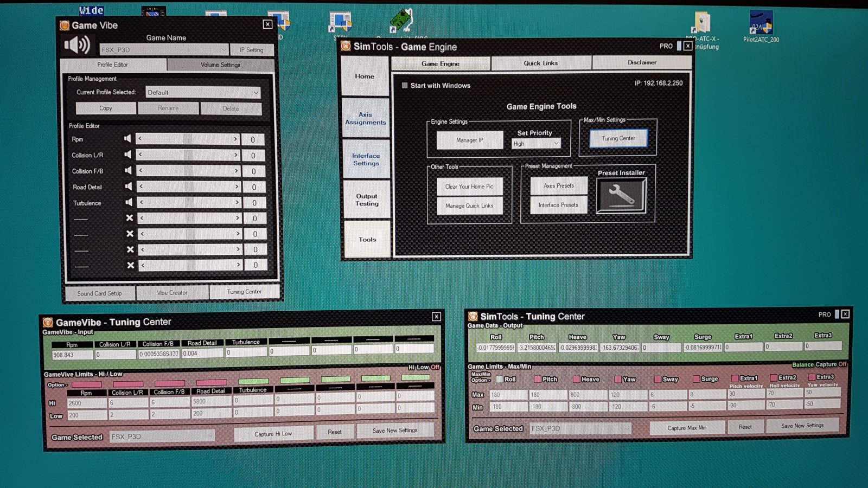Open Game Selected dropdown in SimTools Tuning Center
This screenshot has width=868, height=488.
580,428
